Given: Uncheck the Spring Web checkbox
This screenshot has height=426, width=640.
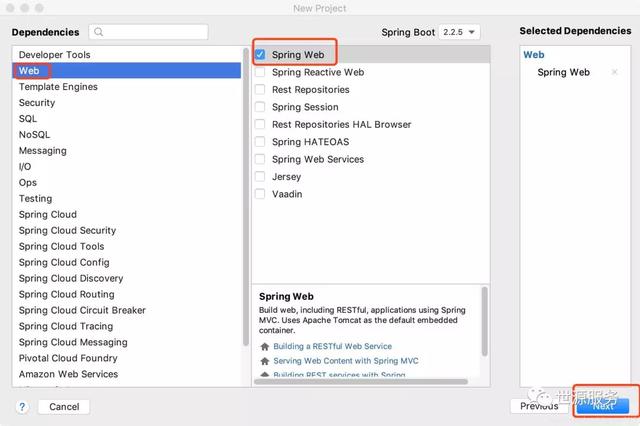Looking at the screenshot, I should coord(260,55).
